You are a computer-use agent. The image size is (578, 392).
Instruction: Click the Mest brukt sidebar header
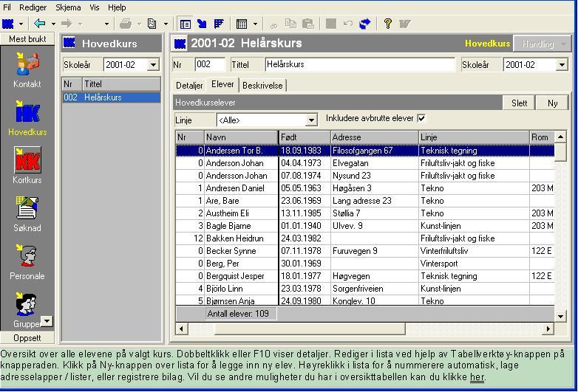click(27, 39)
